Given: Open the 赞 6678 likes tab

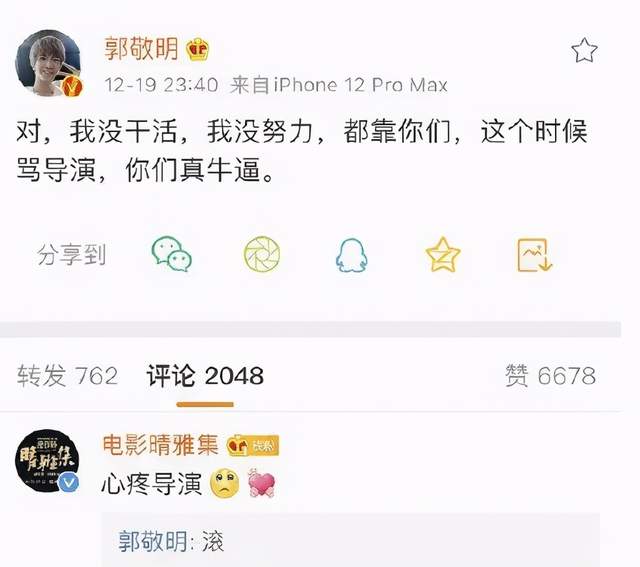Looking at the screenshot, I should click(x=550, y=376).
